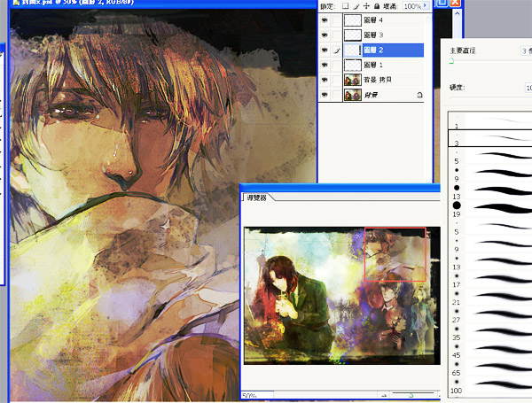Click the padlock icon on the 背景 layer
The image size is (532, 403).
coord(419,95)
